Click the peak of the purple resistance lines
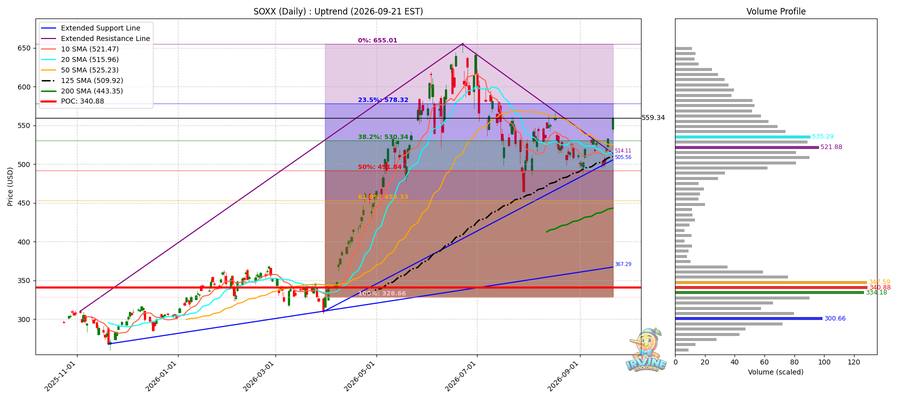 tap(463, 44)
